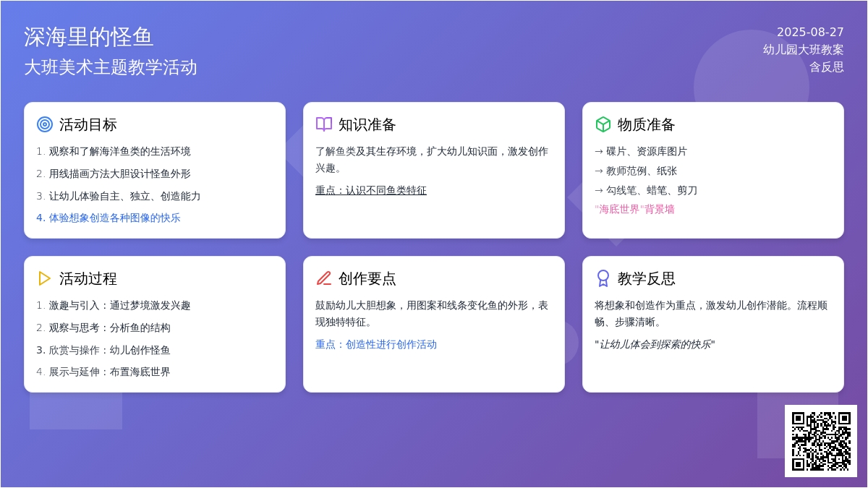Click the paragraph starting 鼓励幼儿大胆想象
868x488 pixels.
(x=432, y=314)
